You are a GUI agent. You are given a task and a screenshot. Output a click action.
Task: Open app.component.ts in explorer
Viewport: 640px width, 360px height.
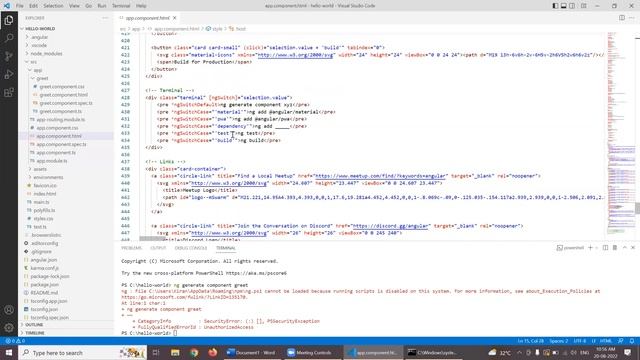click(56, 153)
